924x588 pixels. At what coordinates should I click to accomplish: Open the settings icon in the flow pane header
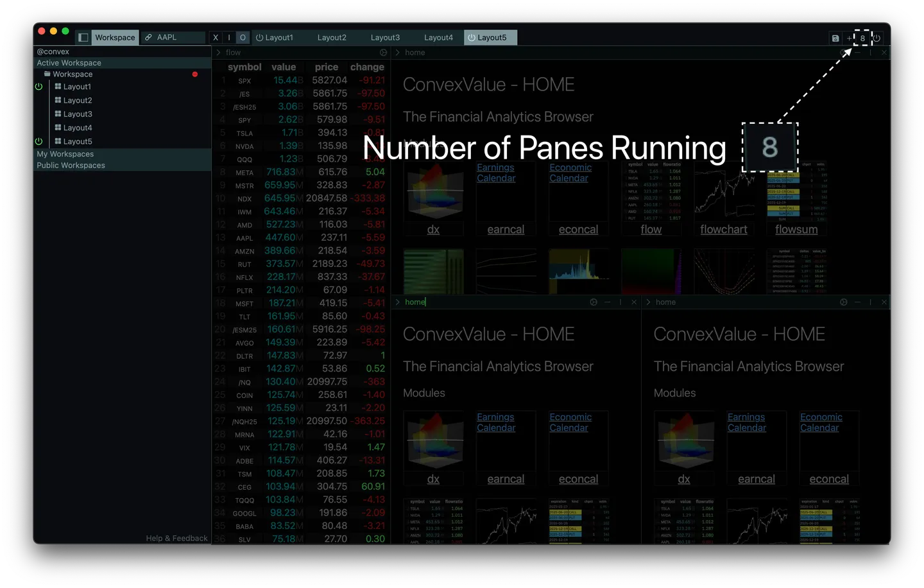(384, 53)
